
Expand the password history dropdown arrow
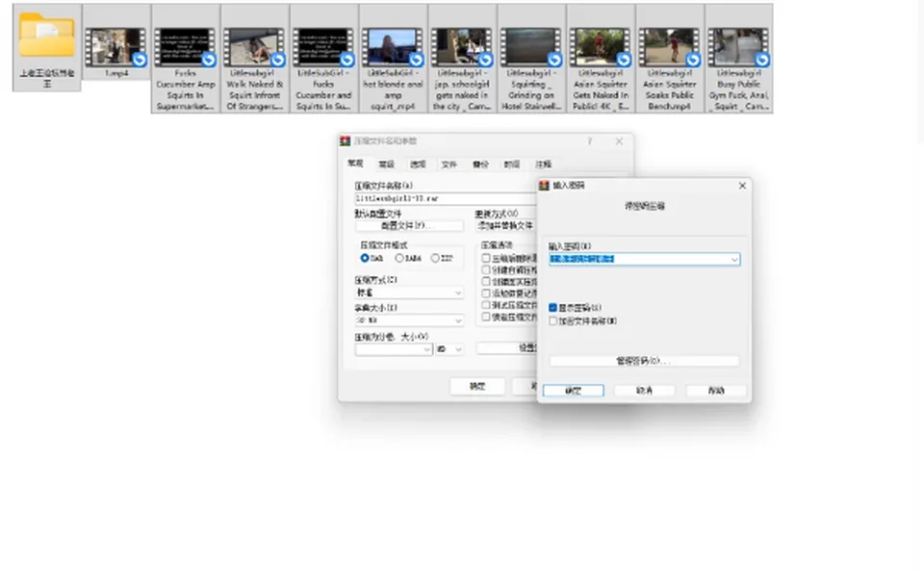(734, 259)
